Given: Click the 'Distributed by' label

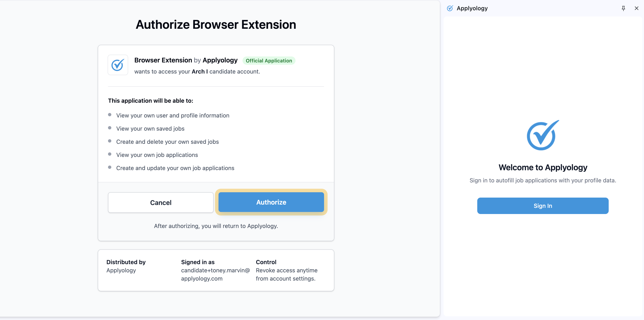Looking at the screenshot, I should click(x=126, y=262).
